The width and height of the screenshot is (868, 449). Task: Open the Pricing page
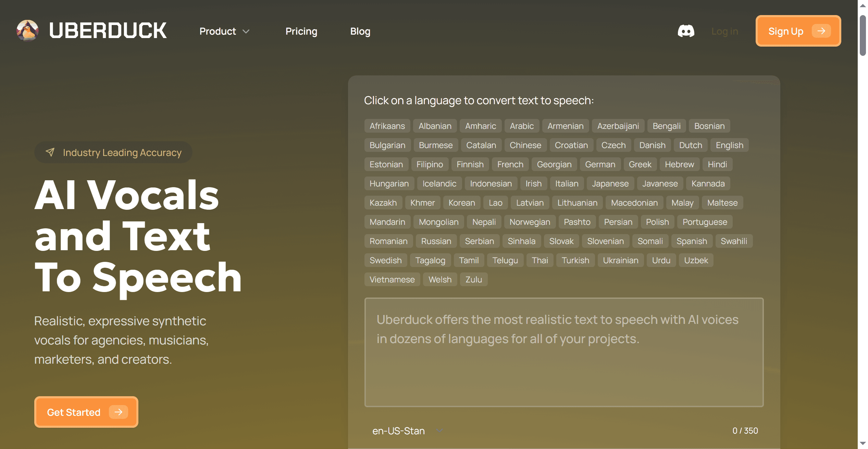[301, 31]
